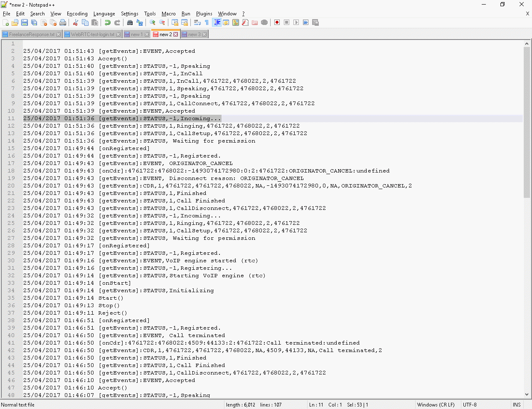Open the View menu
Screen dimensions: 532x409
tap(56, 14)
